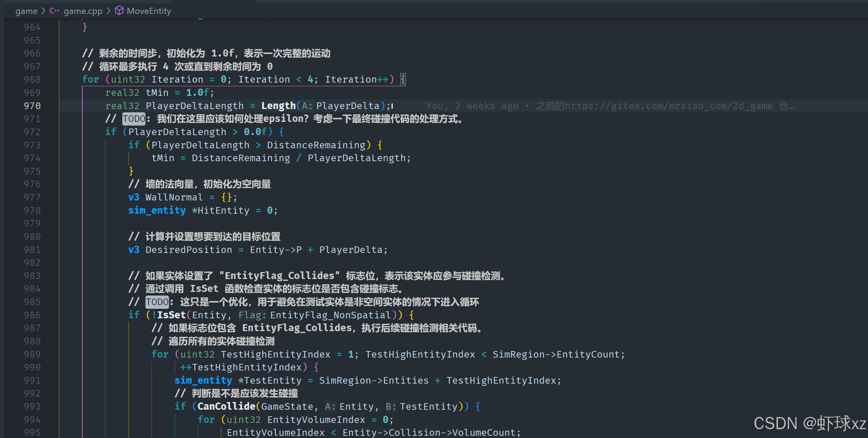Click line number 968 in gutter
The width and height of the screenshot is (868, 438).
point(32,79)
